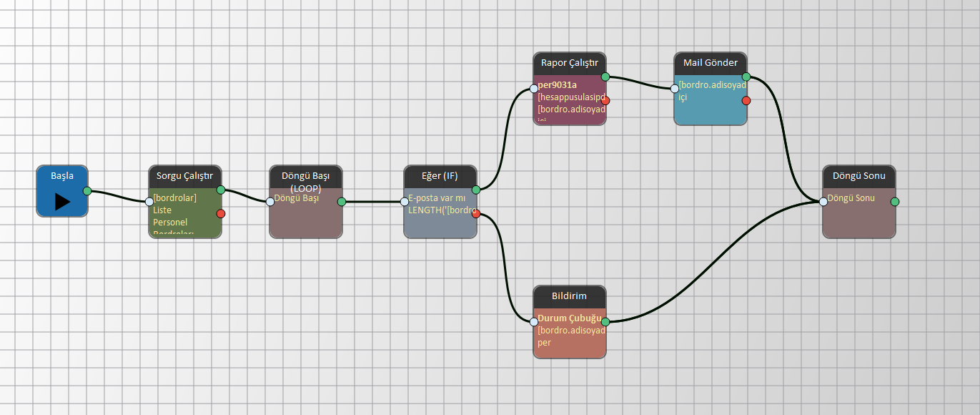Select the Mail Gönder node header
Image resolution: width=980 pixels, height=415 pixels.
click(x=711, y=63)
